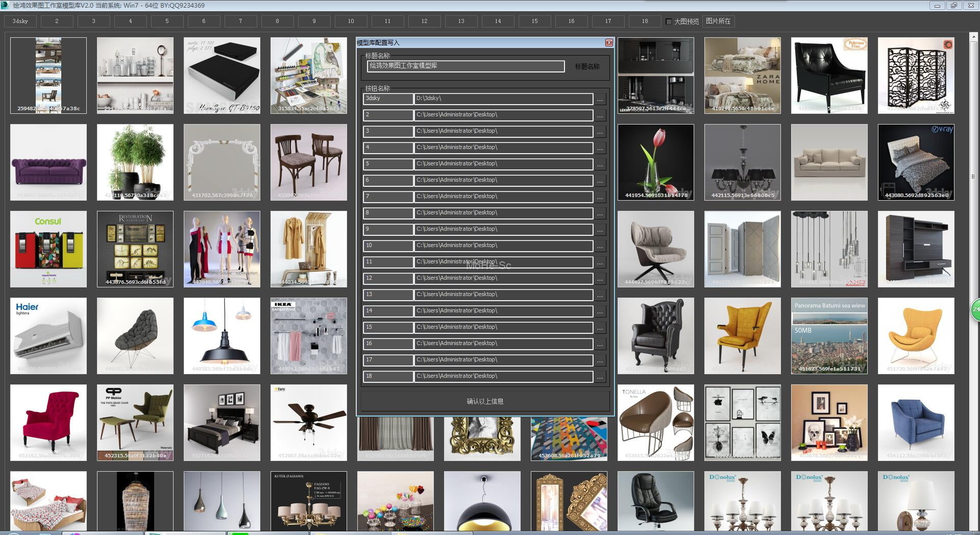The width and height of the screenshot is (980, 535).
Task: Switch to category tab 7
Action: 240,21
